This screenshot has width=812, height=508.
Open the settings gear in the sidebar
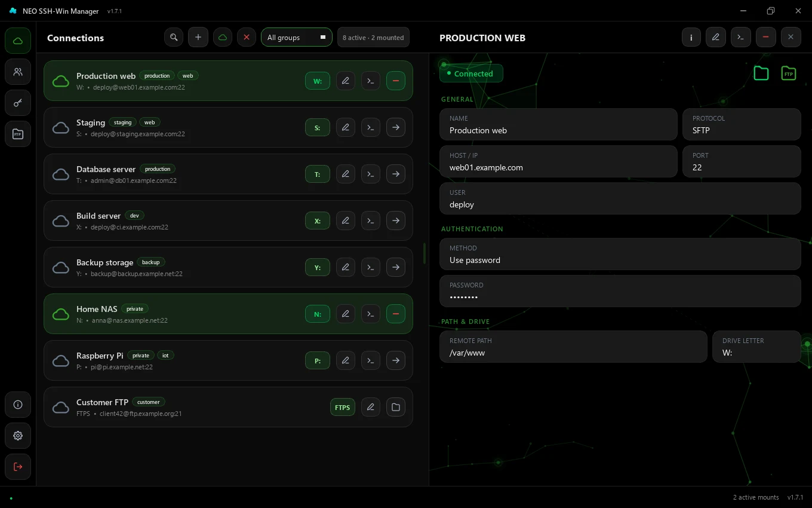pos(18,436)
